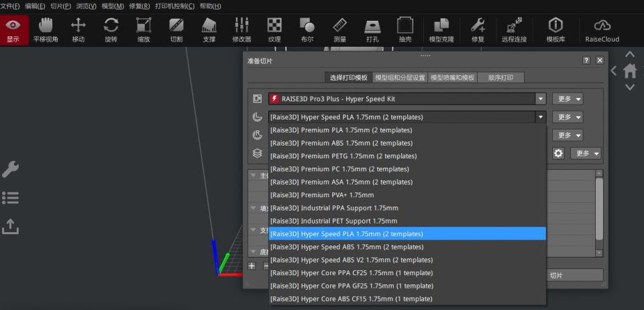Open the 纹理 texture tool

[x=274, y=30]
